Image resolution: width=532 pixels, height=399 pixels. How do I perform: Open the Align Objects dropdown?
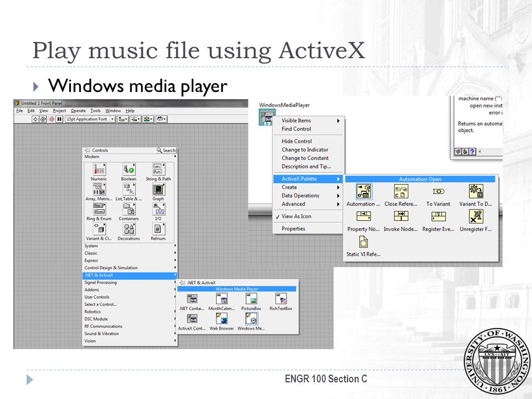[x=122, y=119]
